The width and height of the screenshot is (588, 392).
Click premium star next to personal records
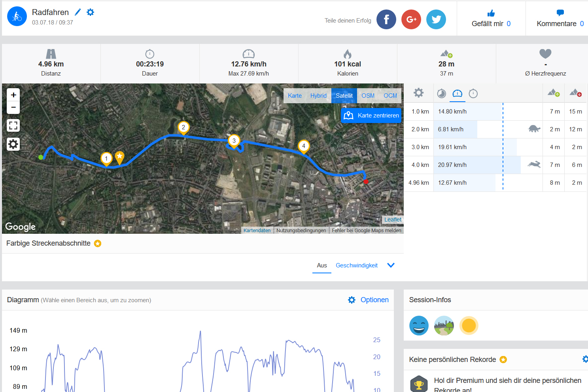pyautogui.click(x=503, y=360)
